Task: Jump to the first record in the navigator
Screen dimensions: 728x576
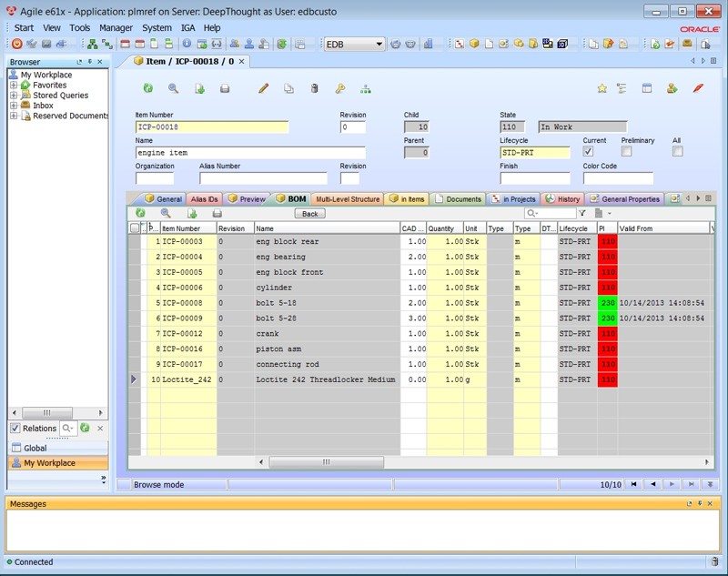Action: tap(633, 484)
